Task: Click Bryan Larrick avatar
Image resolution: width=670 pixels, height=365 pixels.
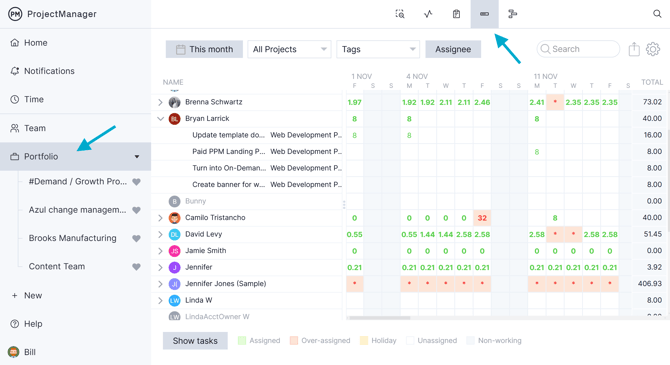Action: (x=174, y=118)
